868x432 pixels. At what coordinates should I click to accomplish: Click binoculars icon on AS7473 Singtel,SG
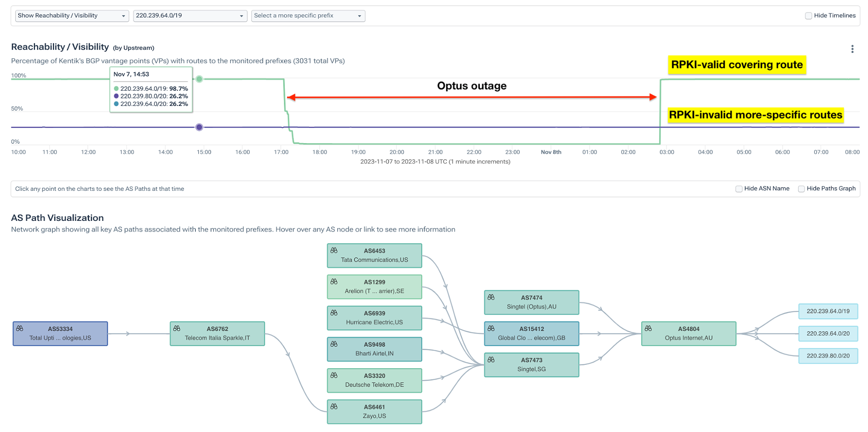[x=492, y=360]
